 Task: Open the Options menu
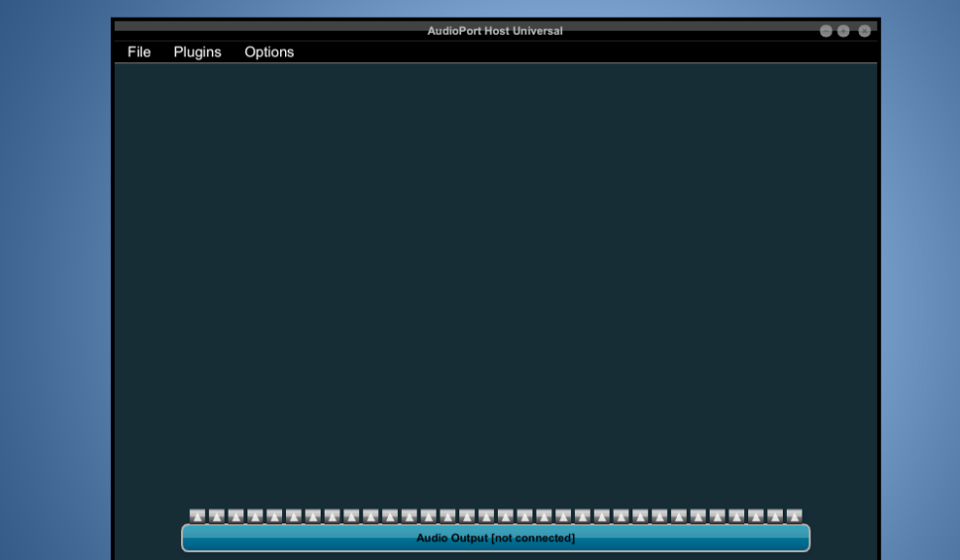point(269,52)
